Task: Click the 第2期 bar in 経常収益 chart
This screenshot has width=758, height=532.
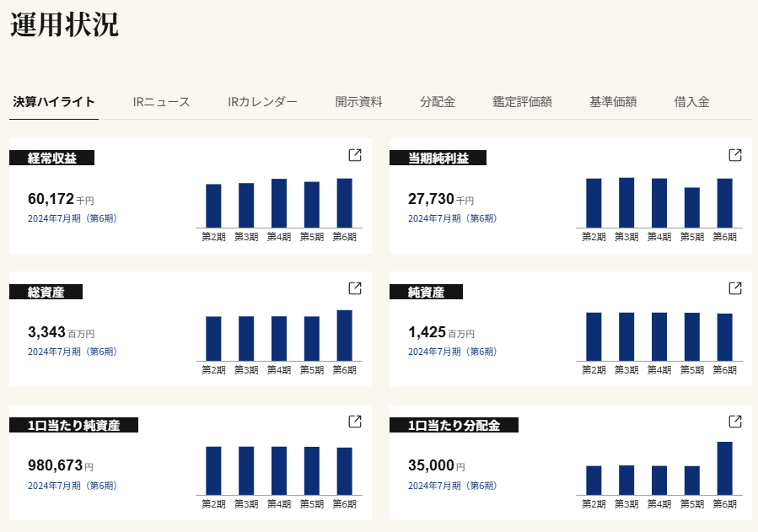Action: pos(213,206)
